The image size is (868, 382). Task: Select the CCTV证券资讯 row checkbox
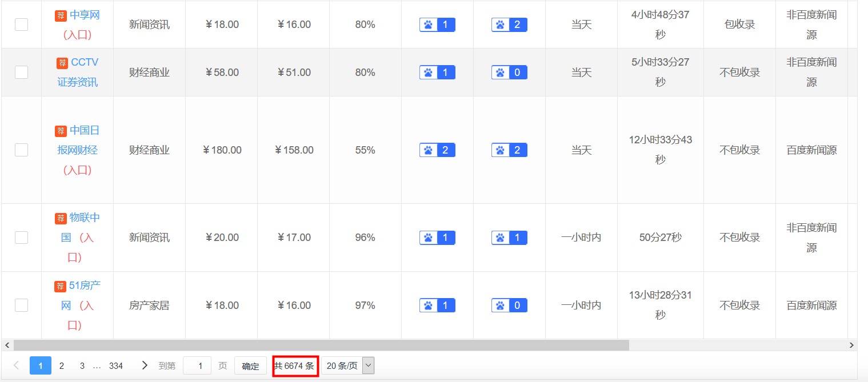point(21,73)
